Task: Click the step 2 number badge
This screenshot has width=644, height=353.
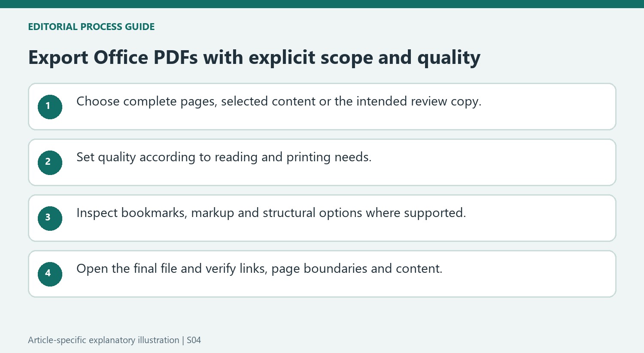Action: (x=50, y=163)
